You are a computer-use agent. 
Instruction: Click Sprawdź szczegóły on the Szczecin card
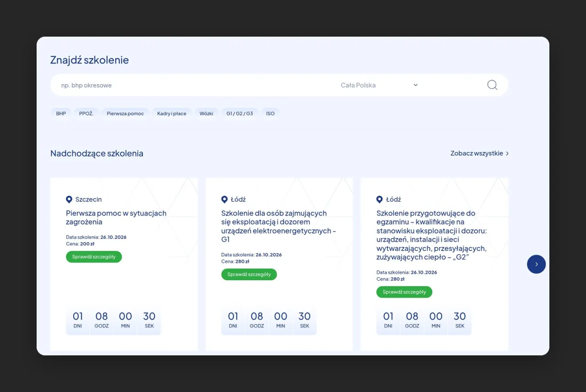pyautogui.click(x=94, y=257)
